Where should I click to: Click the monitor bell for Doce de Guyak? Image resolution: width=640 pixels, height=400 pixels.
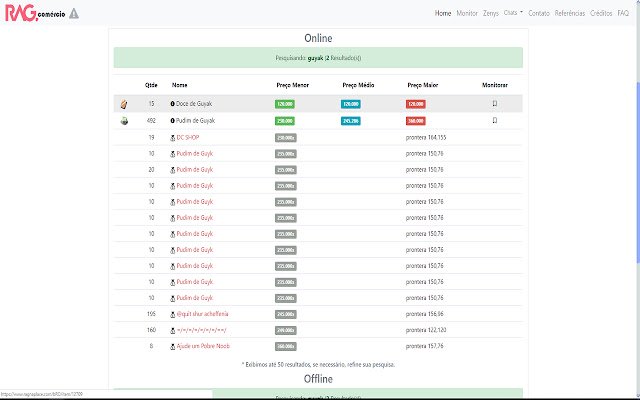tap(495, 104)
